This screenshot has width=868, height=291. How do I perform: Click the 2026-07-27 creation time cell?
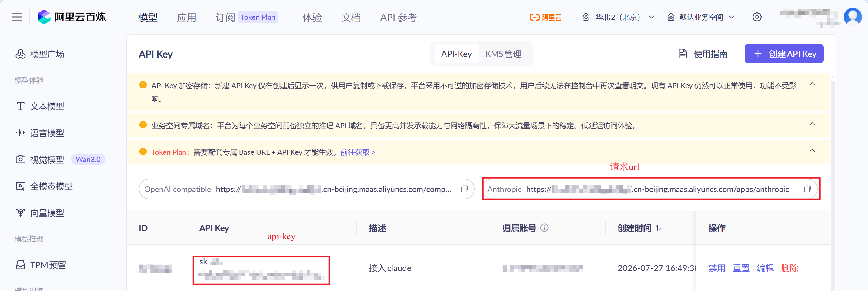pyautogui.click(x=657, y=268)
